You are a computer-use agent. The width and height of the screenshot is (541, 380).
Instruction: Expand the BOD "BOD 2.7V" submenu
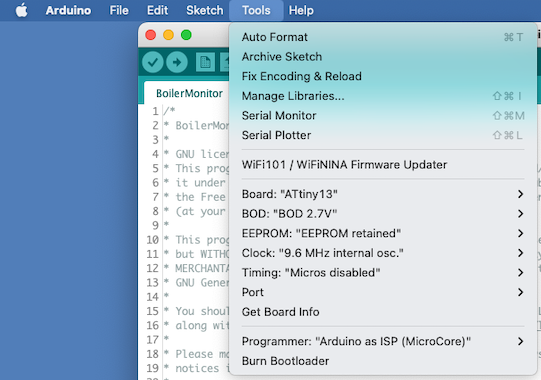(x=383, y=214)
